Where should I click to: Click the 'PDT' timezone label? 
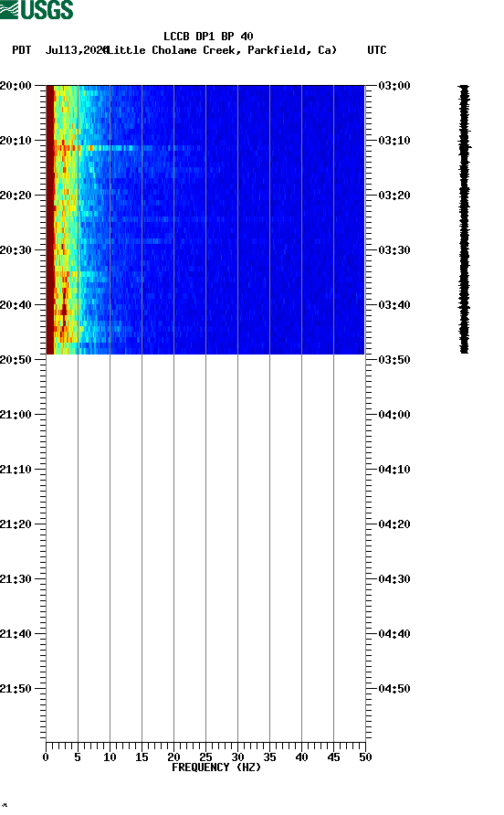tap(21, 50)
